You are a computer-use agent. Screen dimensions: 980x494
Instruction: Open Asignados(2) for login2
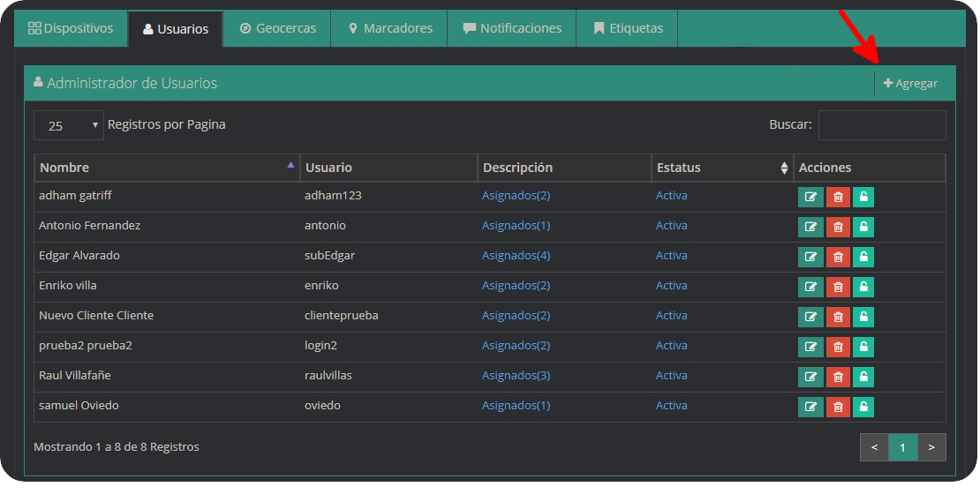[x=516, y=346]
